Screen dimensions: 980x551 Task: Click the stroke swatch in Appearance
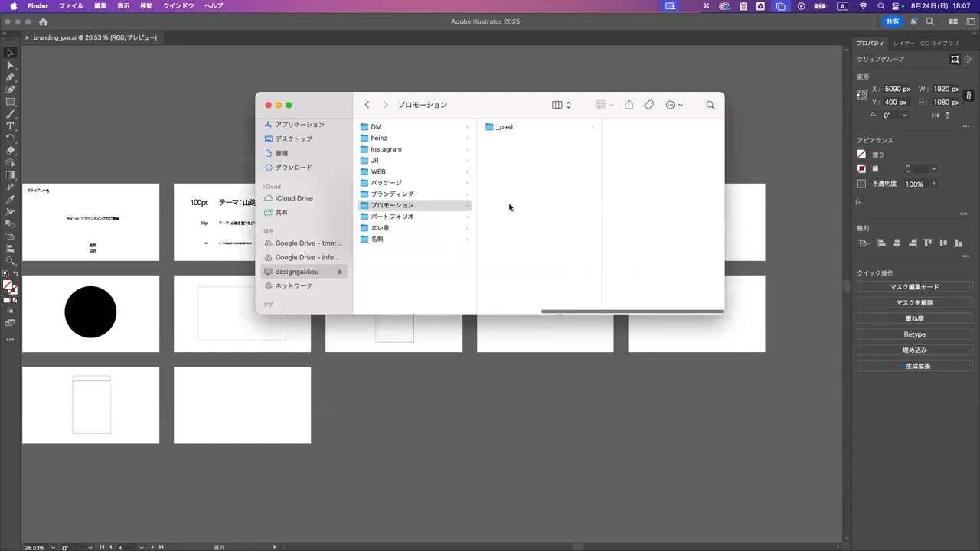point(861,169)
